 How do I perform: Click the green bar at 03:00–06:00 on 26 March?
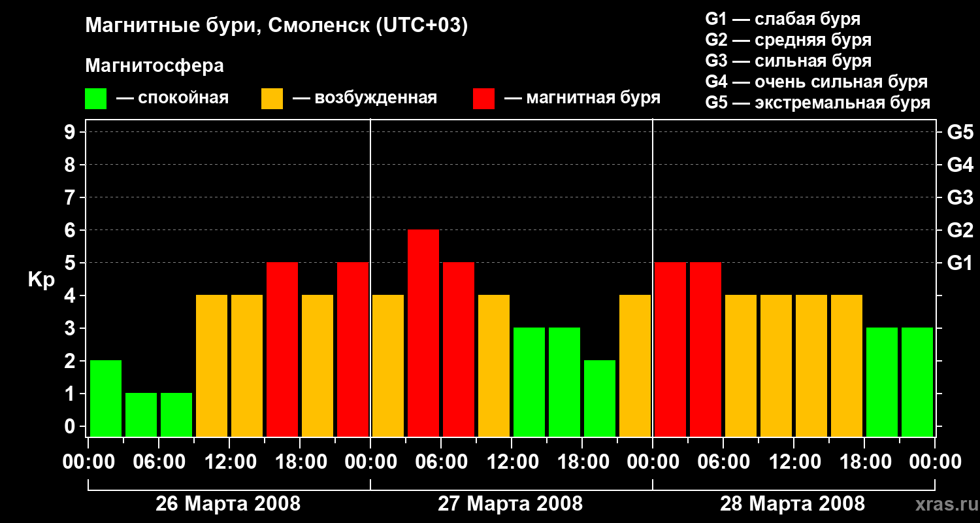pos(141,415)
